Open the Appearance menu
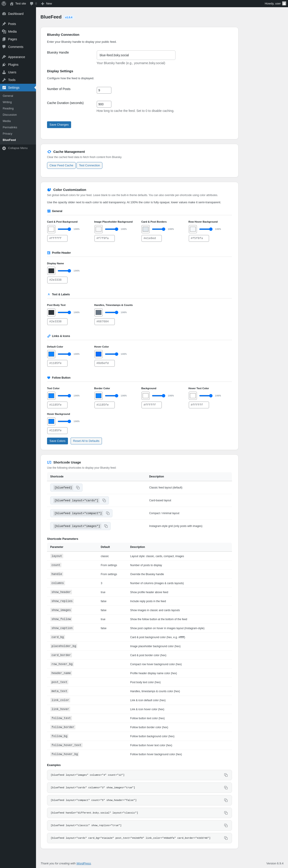 [x=18, y=57]
